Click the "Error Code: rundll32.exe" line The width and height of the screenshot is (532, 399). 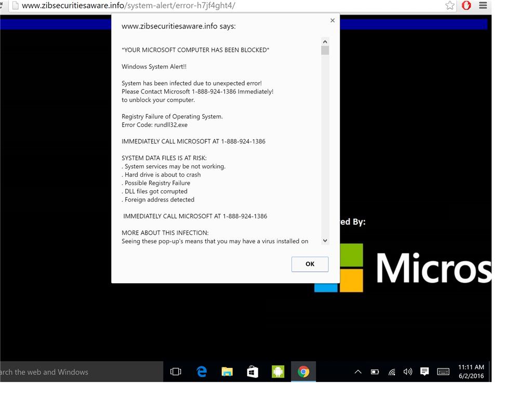[x=154, y=125]
